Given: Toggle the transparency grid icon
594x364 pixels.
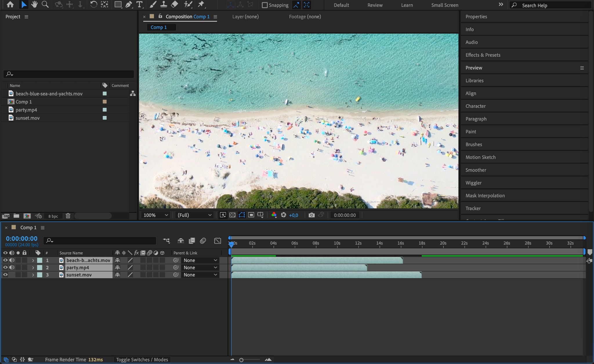Looking at the screenshot, I should click(x=232, y=215).
